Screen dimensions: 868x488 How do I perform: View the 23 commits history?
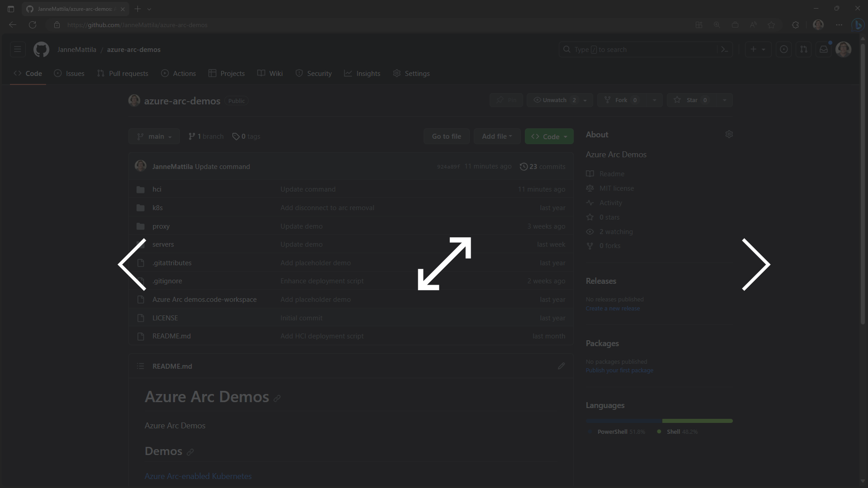coord(542,166)
